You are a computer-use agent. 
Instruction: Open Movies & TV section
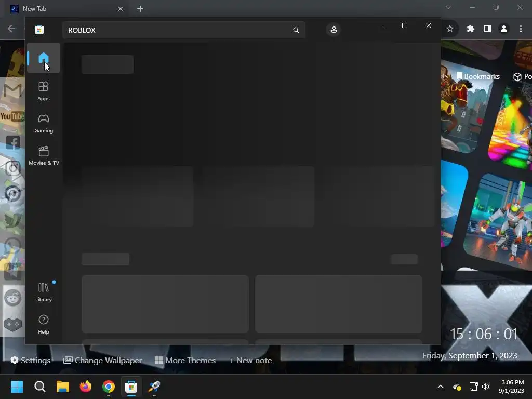pyautogui.click(x=44, y=155)
